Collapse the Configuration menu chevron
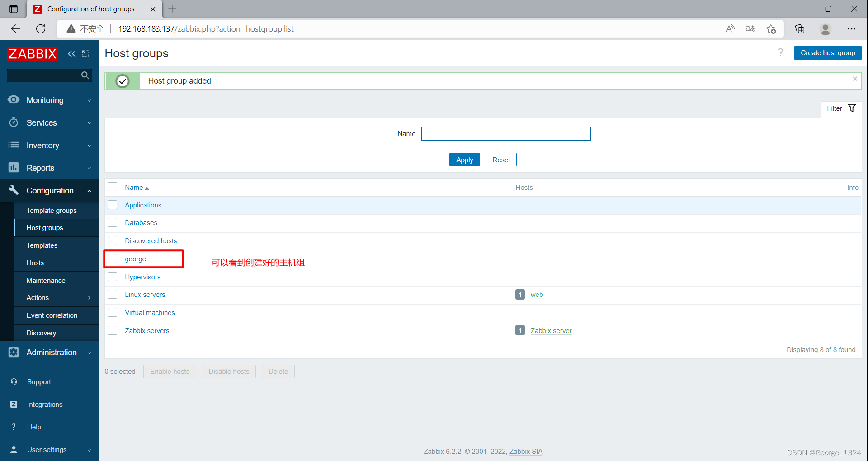The height and width of the screenshot is (461, 868). (89, 191)
